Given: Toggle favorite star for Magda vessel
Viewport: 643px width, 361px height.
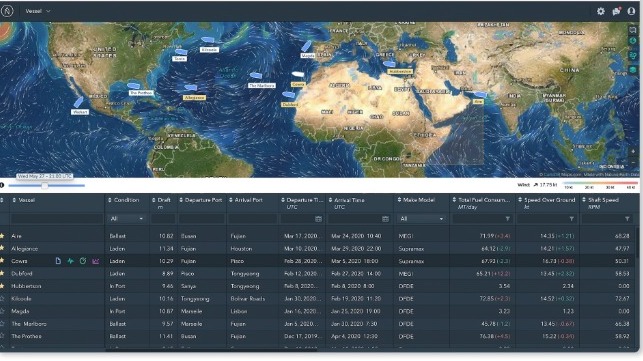Looking at the screenshot, I should pos(2,311).
